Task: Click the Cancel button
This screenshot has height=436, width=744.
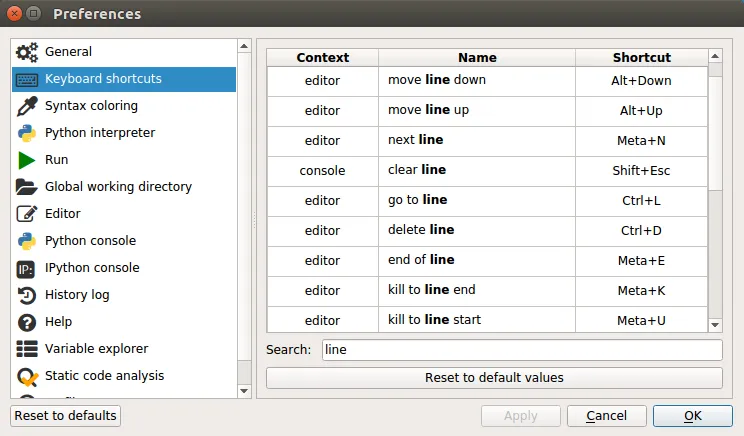Action: coord(606,416)
